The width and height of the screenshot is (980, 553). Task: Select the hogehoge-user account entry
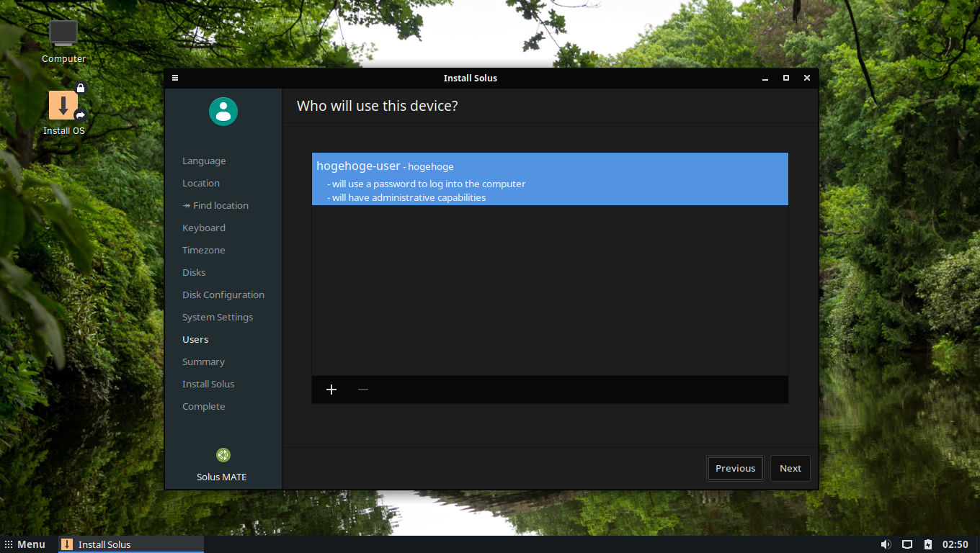550,179
